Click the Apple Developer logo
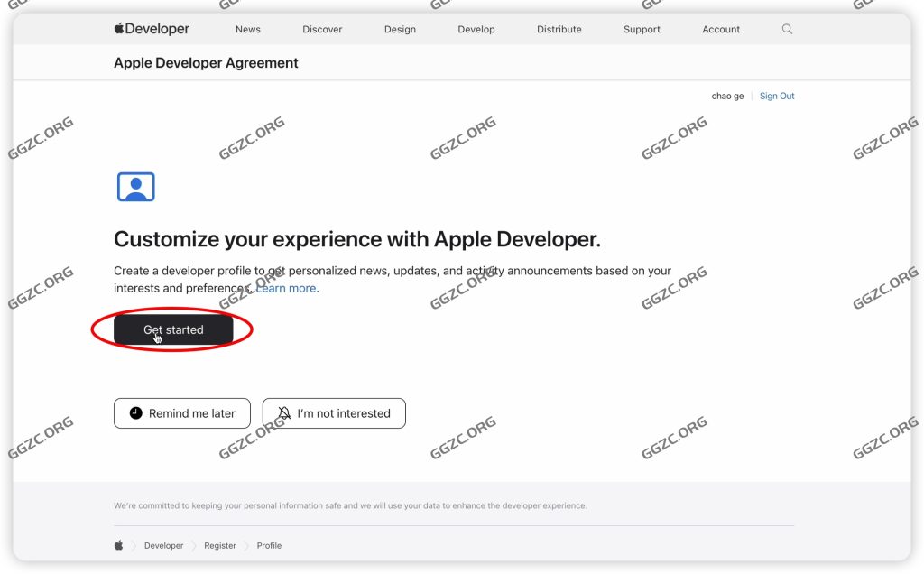 150,28
